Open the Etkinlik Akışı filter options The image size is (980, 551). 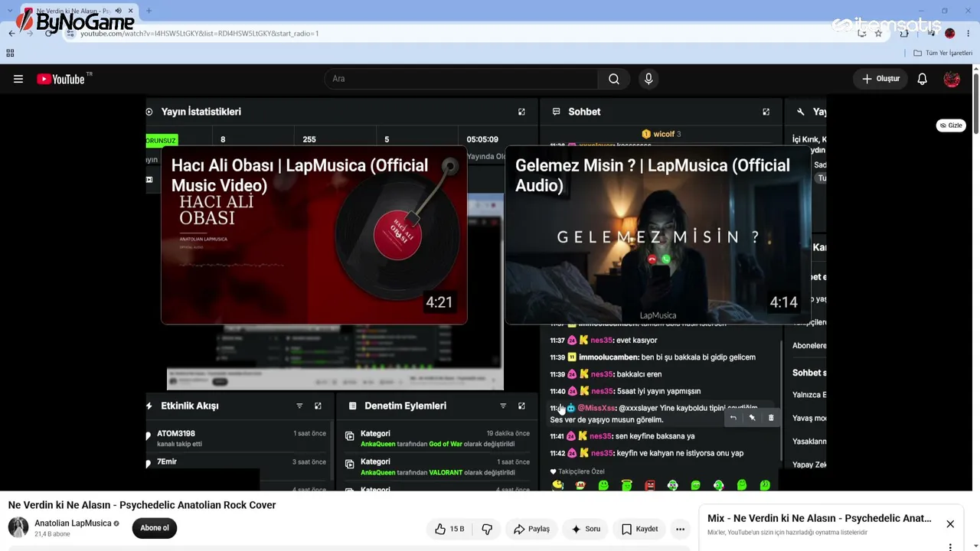click(x=299, y=406)
